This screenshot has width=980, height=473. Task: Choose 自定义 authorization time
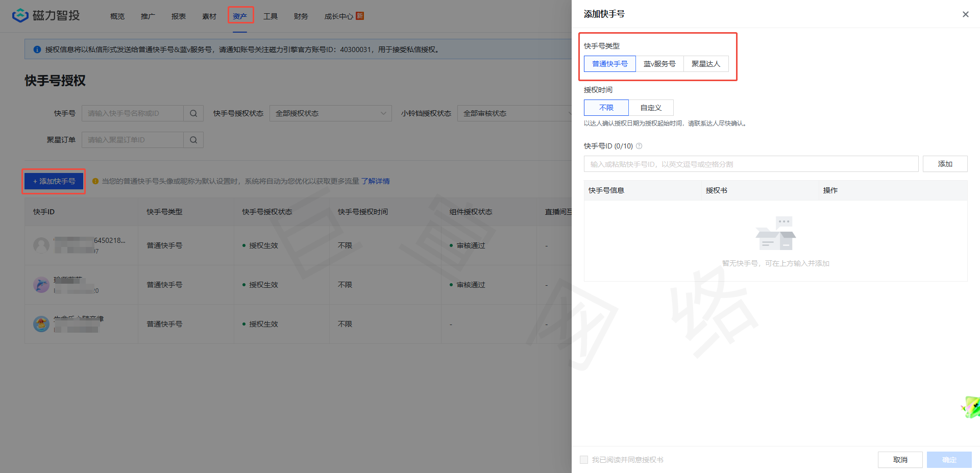tap(651, 108)
